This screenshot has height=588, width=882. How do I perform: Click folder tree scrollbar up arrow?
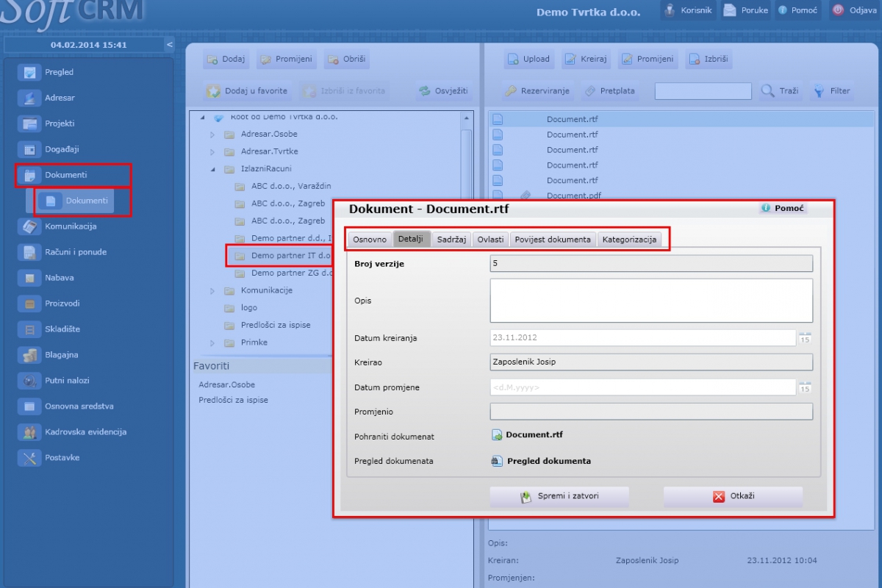(467, 118)
